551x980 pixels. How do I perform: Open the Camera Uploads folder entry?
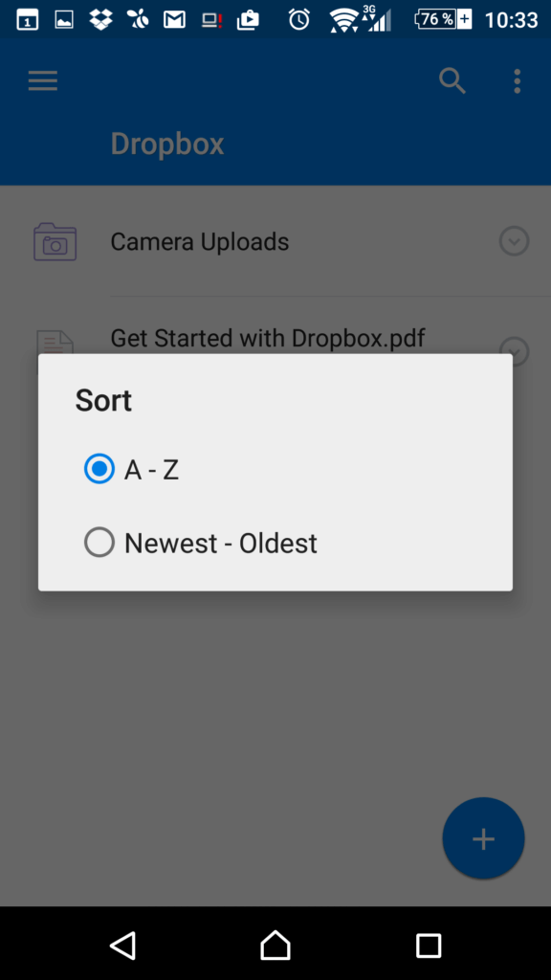[x=275, y=241]
